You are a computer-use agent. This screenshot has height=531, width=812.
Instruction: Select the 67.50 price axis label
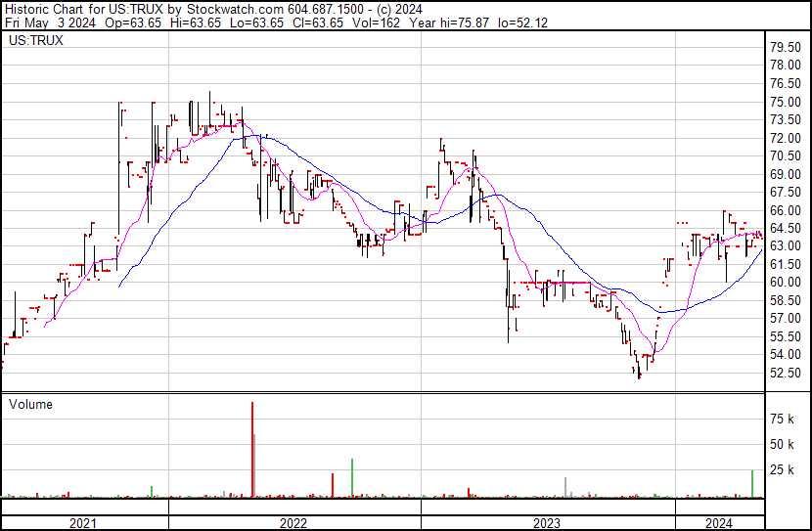[786, 192]
